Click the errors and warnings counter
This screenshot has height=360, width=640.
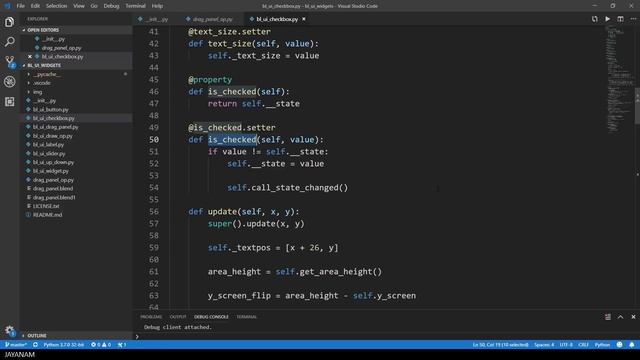coord(101,344)
